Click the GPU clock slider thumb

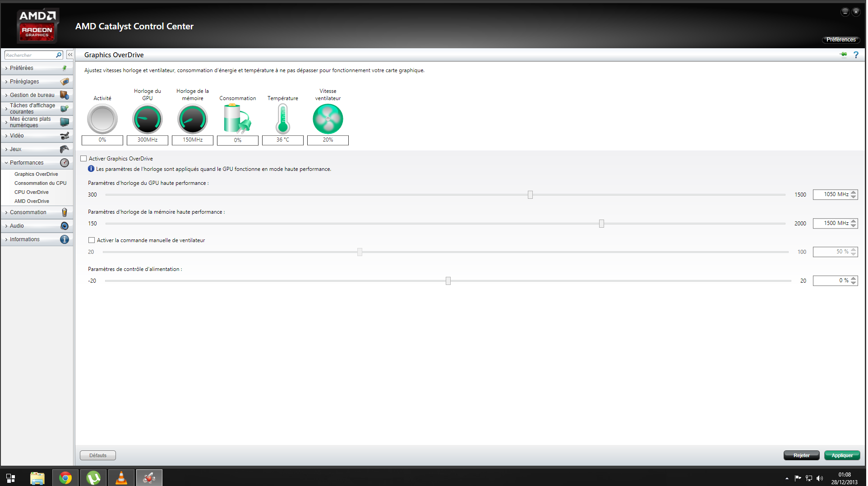[530, 195]
